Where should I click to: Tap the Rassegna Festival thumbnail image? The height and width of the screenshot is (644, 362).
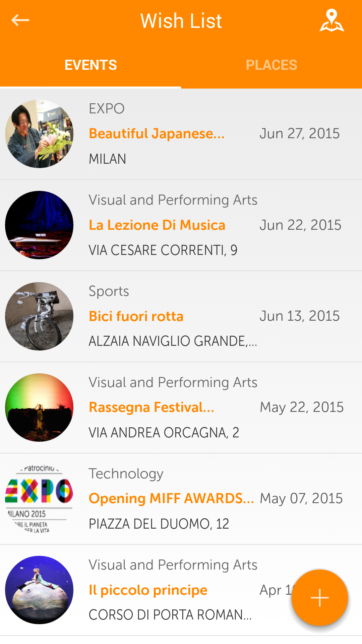tap(39, 408)
